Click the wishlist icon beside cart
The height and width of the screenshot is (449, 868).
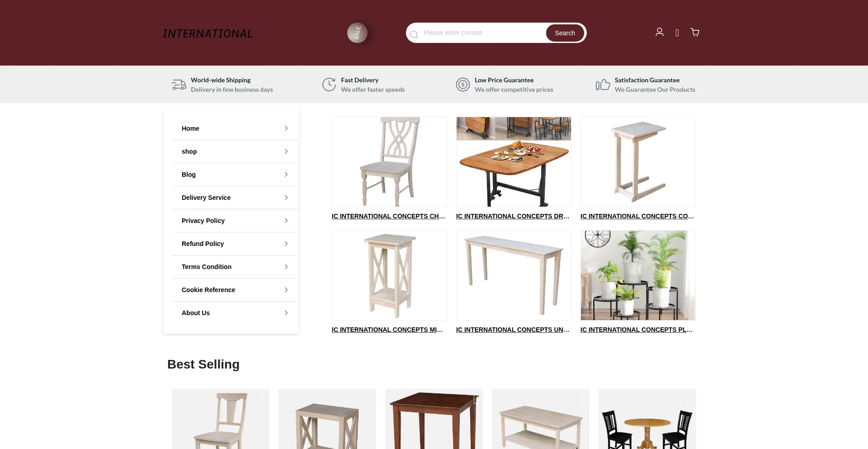point(677,33)
